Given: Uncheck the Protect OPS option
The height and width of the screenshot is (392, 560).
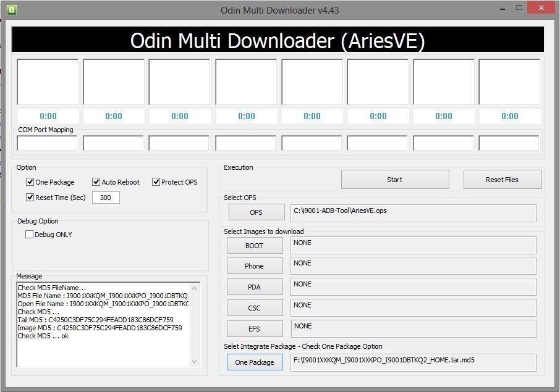Looking at the screenshot, I should (x=156, y=182).
